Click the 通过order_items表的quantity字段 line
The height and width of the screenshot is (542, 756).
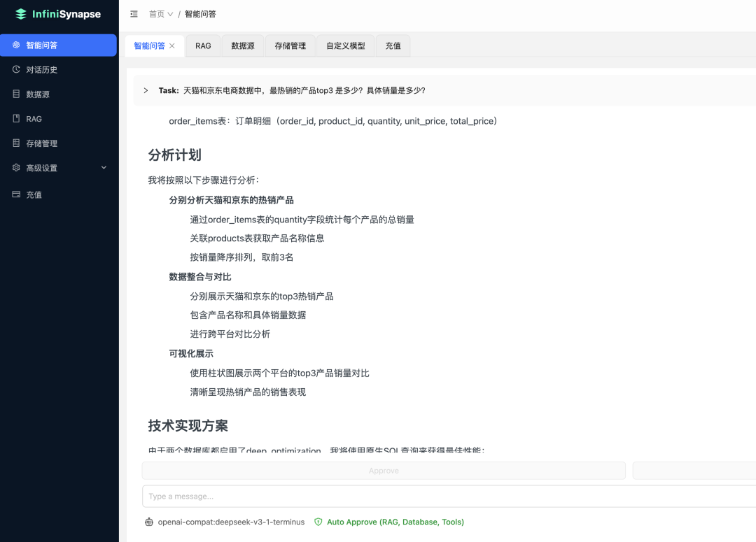point(302,220)
